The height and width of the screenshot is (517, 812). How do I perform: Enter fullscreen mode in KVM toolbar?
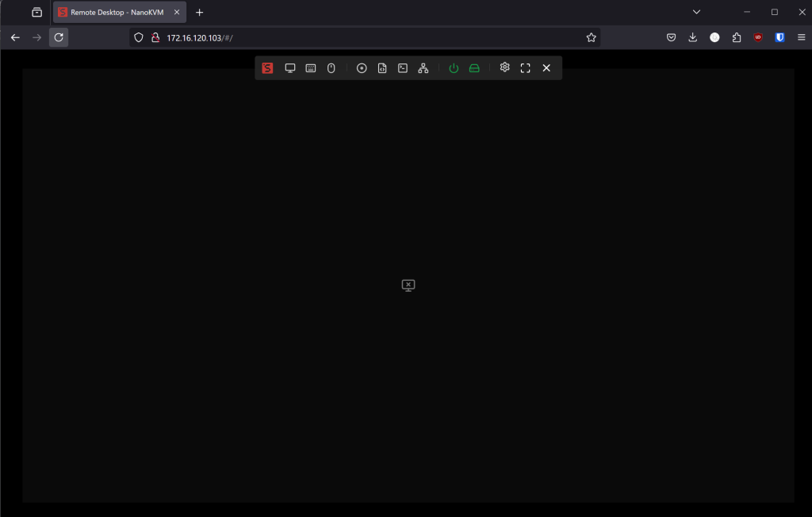pyautogui.click(x=525, y=68)
